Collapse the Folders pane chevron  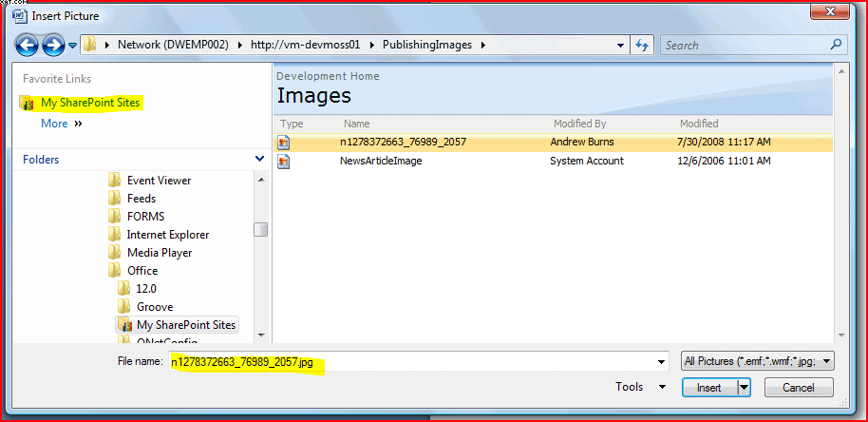[260, 160]
